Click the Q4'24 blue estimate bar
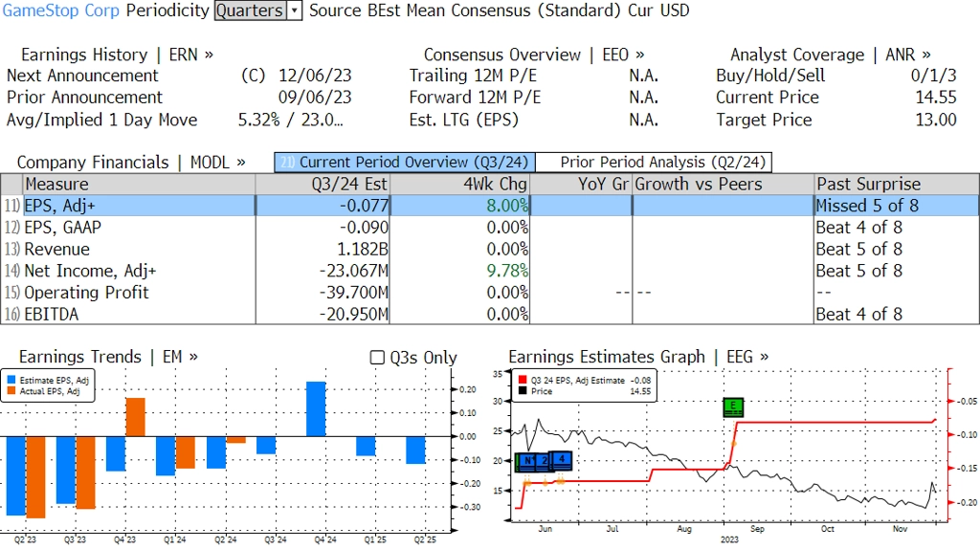The height and width of the screenshot is (549, 980). pos(316,409)
